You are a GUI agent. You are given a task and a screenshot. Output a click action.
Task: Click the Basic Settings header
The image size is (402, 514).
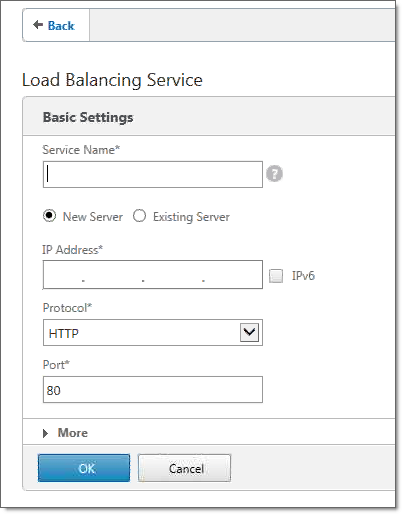click(x=88, y=117)
